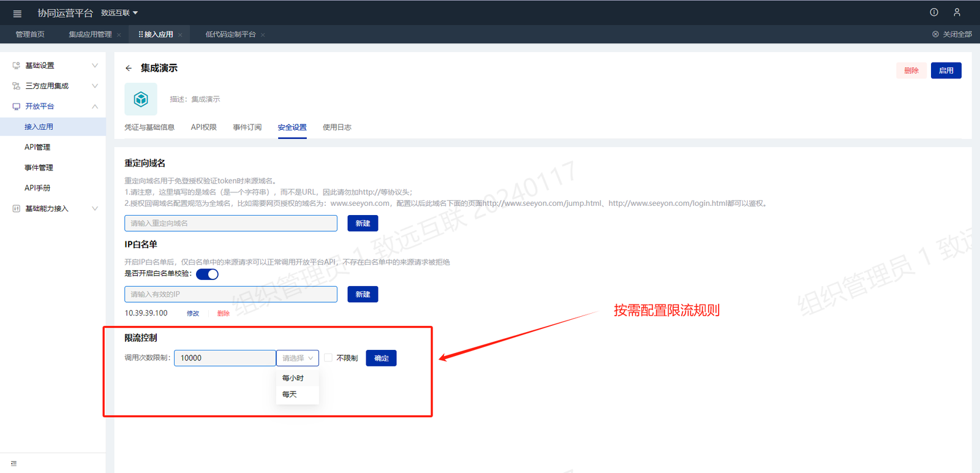Open the 事件订阅 tab
The image size is (980, 473).
(x=247, y=127)
